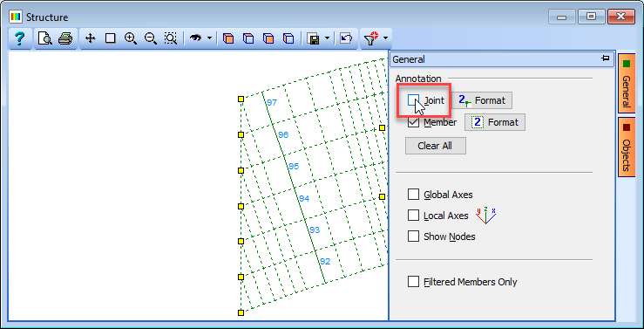This screenshot has width=644, height=329.
Task: Click zoom extents (dashed box magnifier)
Action: 171,38
